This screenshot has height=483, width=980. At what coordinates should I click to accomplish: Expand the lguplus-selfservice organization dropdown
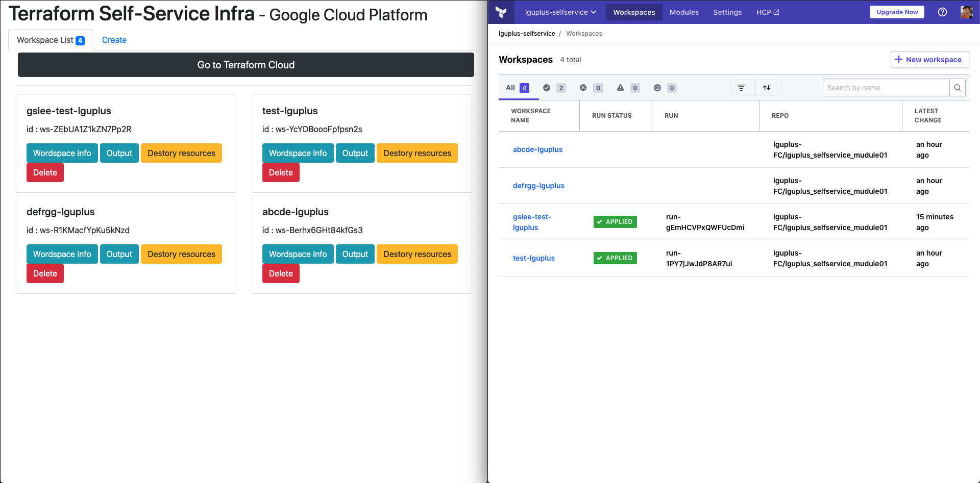pos(560,12)
